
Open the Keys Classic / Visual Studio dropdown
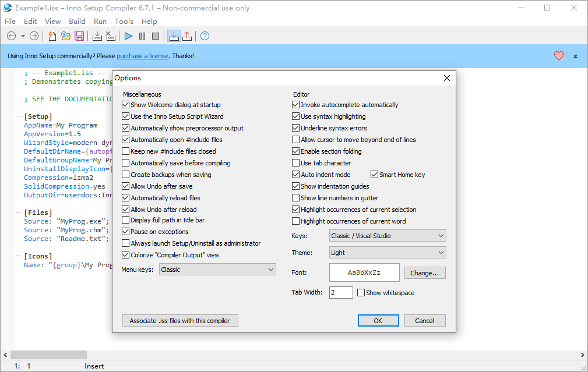click(x=388, y=236)
